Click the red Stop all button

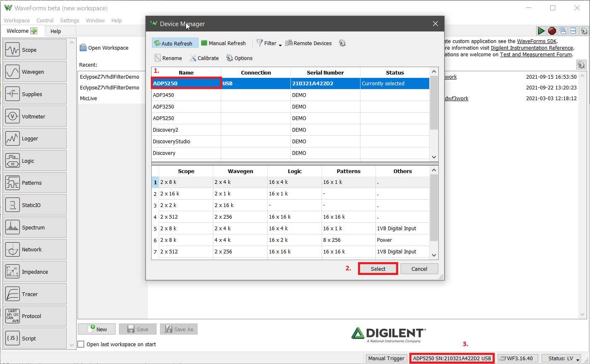coord(551,31)
